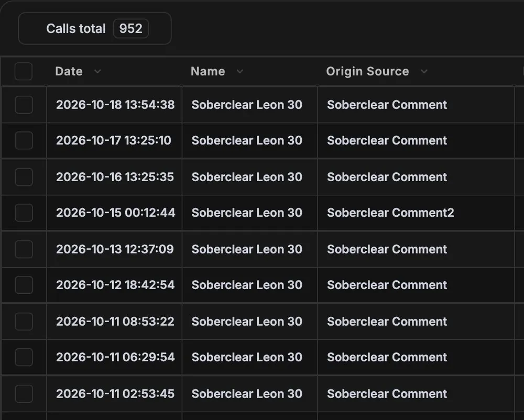This screenshot has height=420, width=524.
Task: Toggle the select-all checkbox in table header
Action: (24, 71)
